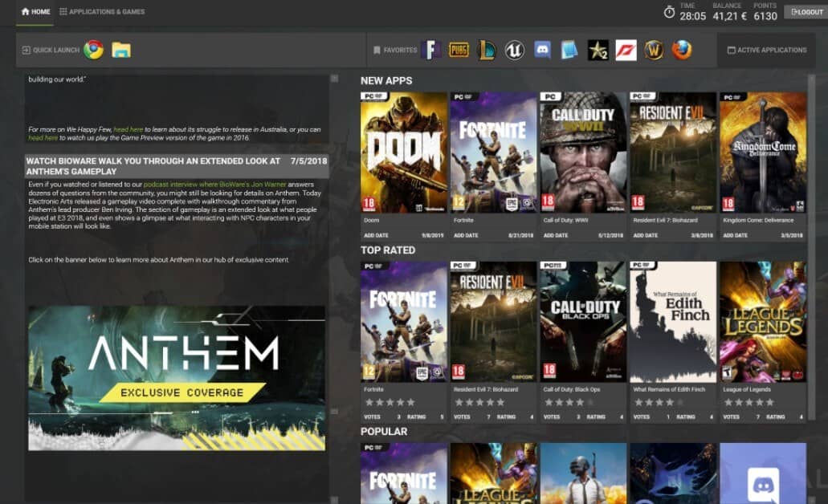Click the Quick Launch label icon
Screen dimensions: 828x504
coord(26,50)
